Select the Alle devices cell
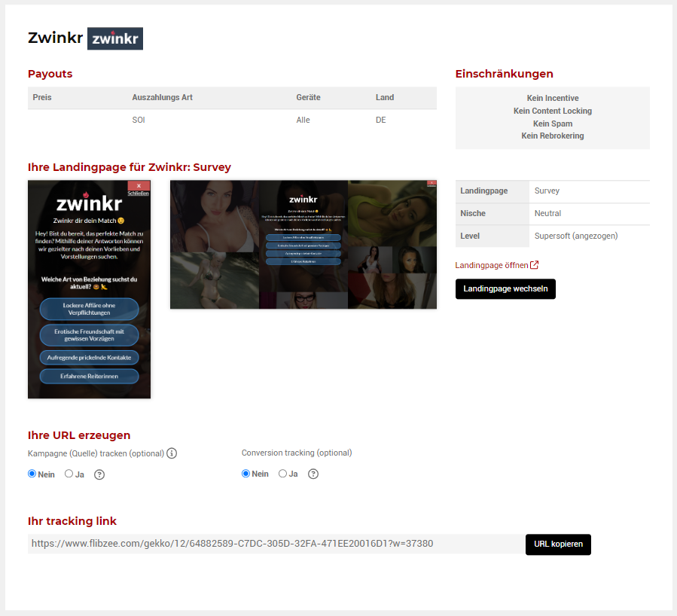This screenshot has height=616, width=677. [x=303, y=120]
